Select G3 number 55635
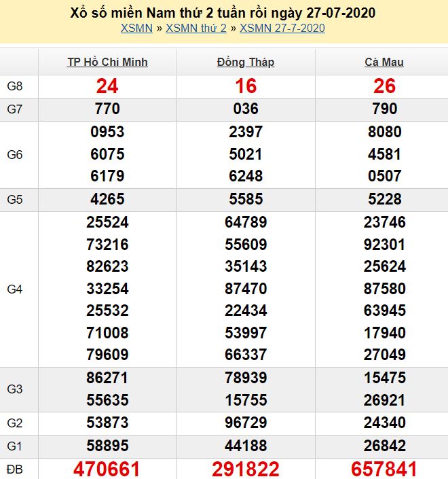This screenshot has width=448, height=479. (107, 400)
